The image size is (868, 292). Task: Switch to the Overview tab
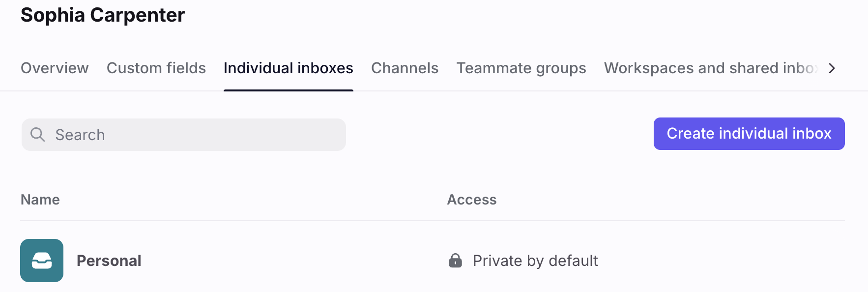tap(55, 68)
